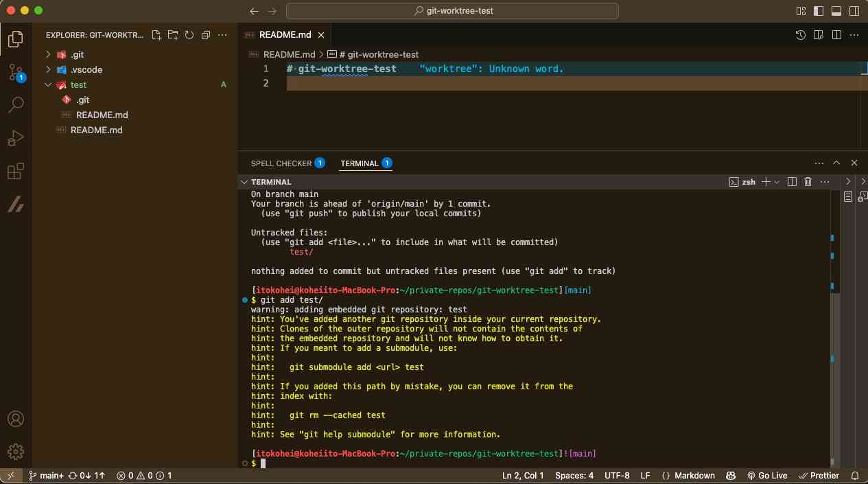Switch to the SPELL CHECKER tab
This screenshot has height=484, width=868.
click(x=281, y=163)
